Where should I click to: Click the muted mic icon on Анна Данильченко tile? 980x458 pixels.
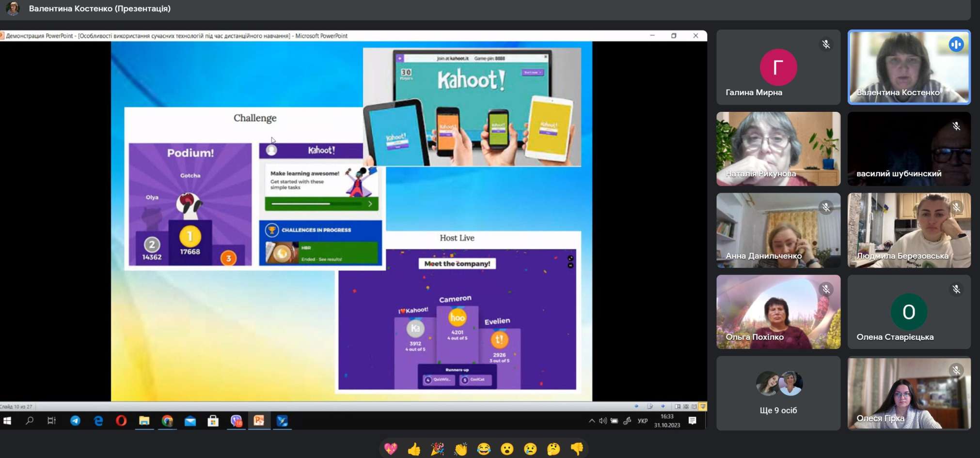[x=826, y=208]
